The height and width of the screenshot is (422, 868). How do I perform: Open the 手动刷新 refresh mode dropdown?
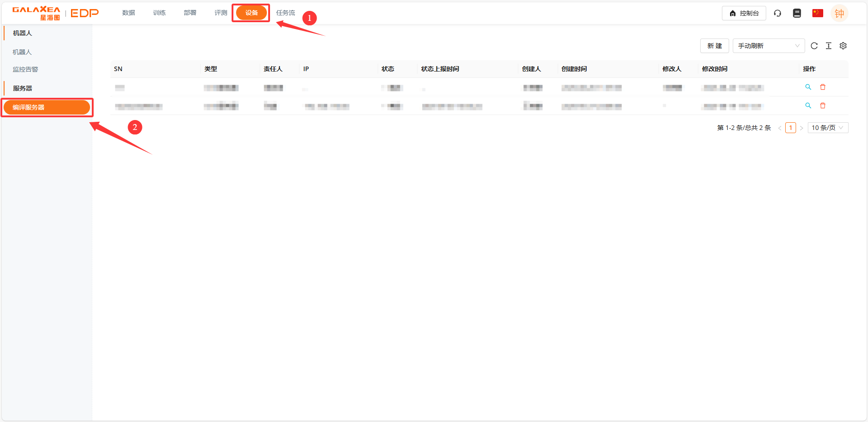point(768,46)
